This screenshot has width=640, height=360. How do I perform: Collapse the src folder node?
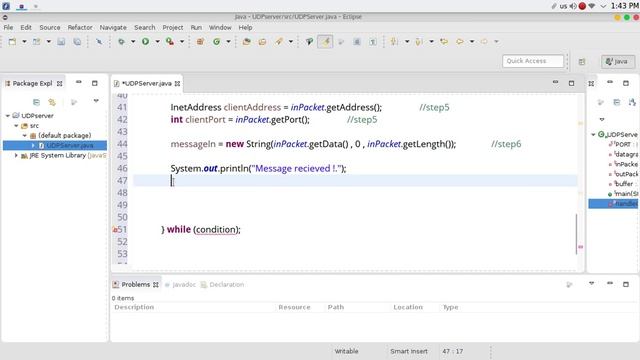click(x=16, y=126)
